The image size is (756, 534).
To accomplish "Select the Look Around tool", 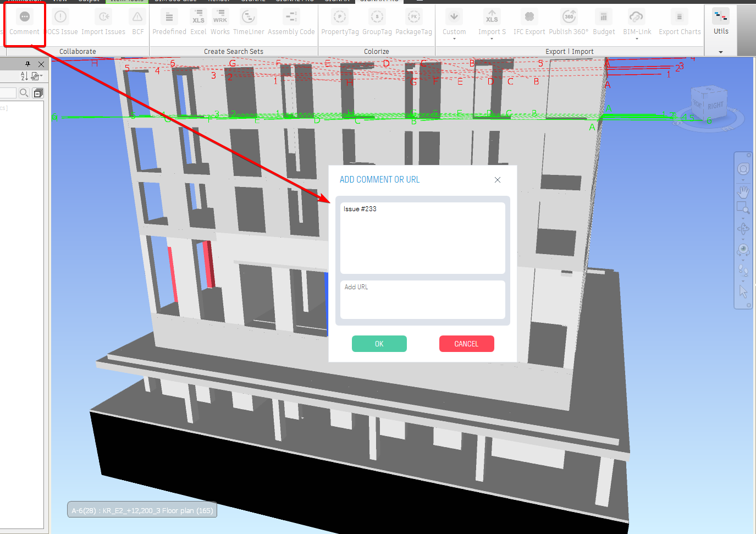I will point(743,250).
